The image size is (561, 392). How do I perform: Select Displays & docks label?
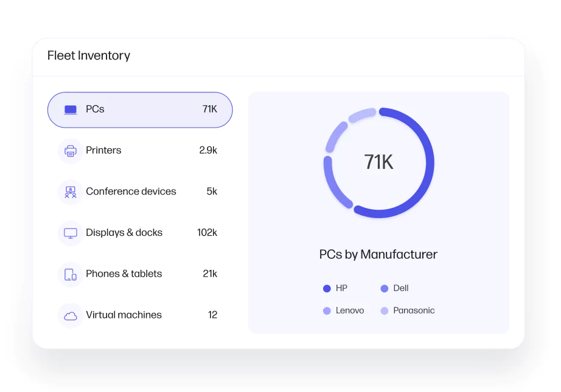pos(124,233)
